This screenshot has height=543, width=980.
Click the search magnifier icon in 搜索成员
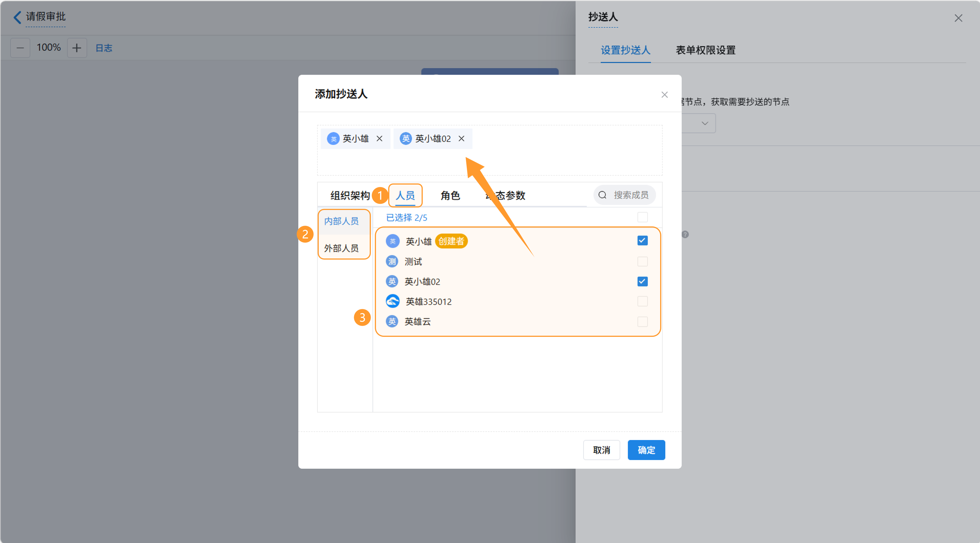tap(602, 195)
